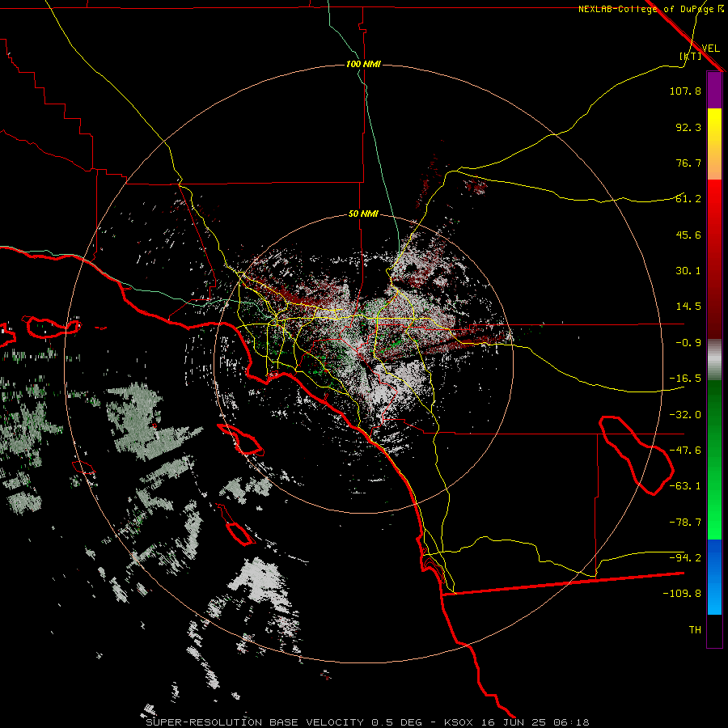
Task: Click the 92.3 value on velocity scale
Action: pyautogui.click(x=688, y=127)
